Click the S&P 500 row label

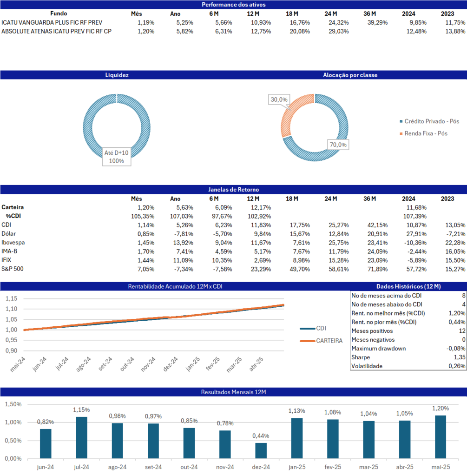(x=13, y=269)
